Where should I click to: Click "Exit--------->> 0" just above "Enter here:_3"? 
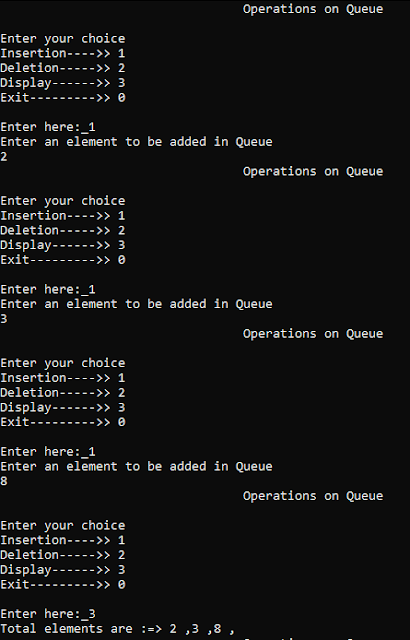coord(63,584)
